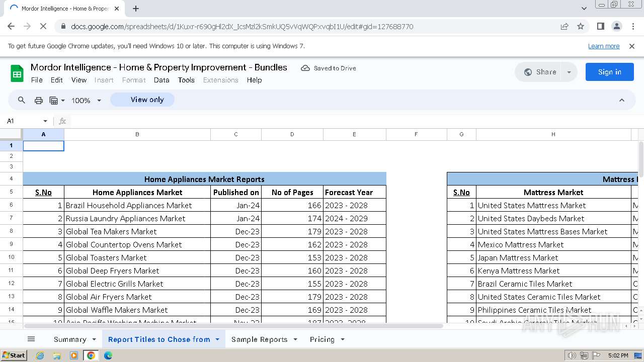This screenshot has height=362, width=644.
Task: Open Report Titles to Chose from tab arrow
Action: pos(217,339)
